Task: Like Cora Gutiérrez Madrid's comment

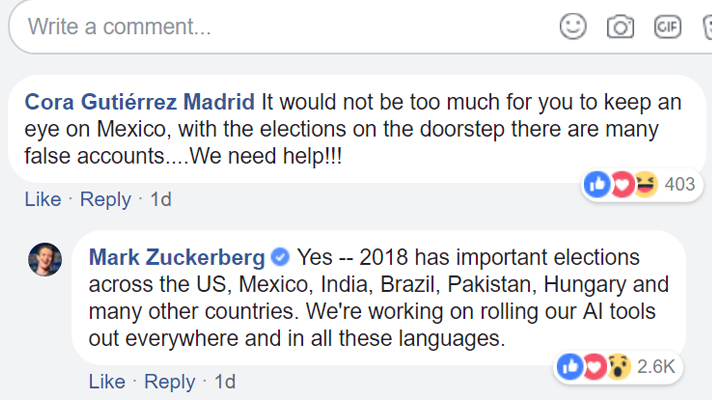Action: tap(43, 199)
